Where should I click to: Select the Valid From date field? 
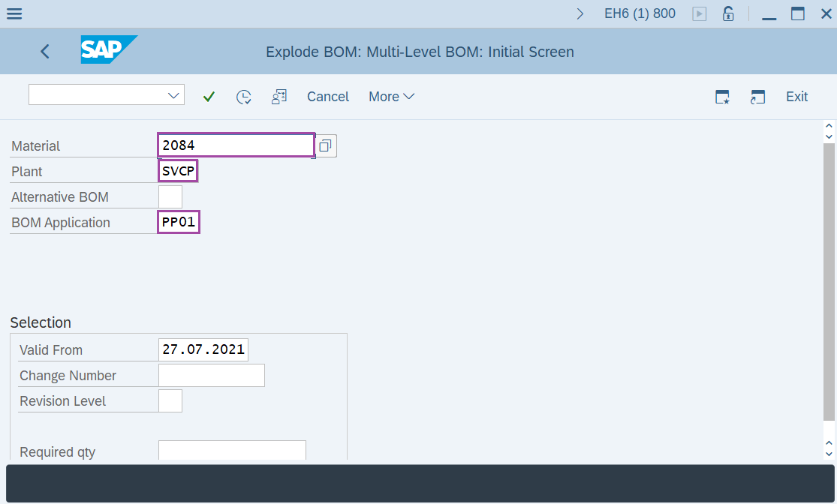click(203, 349)
